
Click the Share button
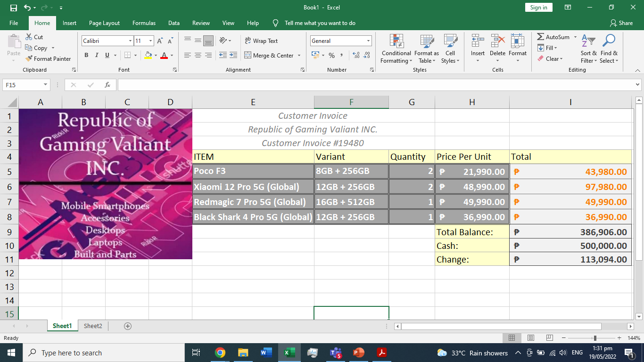[x=621, y=23]
